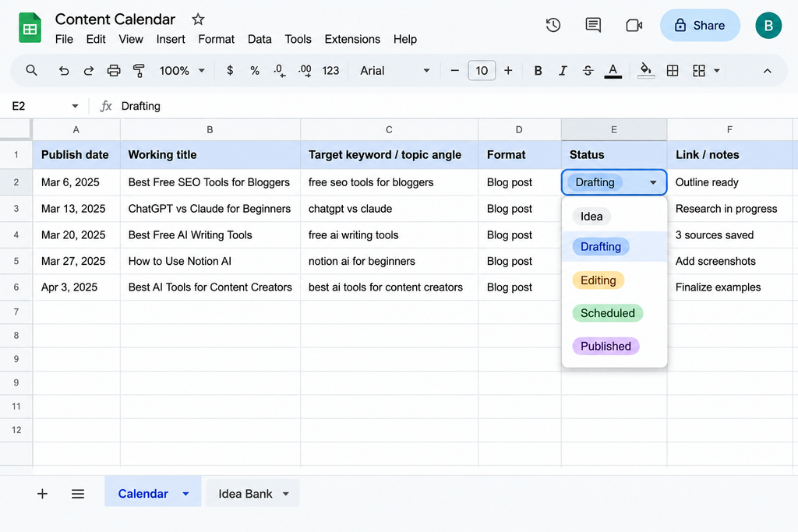Image resolution: width=798 pixels, height=532 pixels.
Task: Click the Share button
Action: pyautogui.click(x=700, y=26)
